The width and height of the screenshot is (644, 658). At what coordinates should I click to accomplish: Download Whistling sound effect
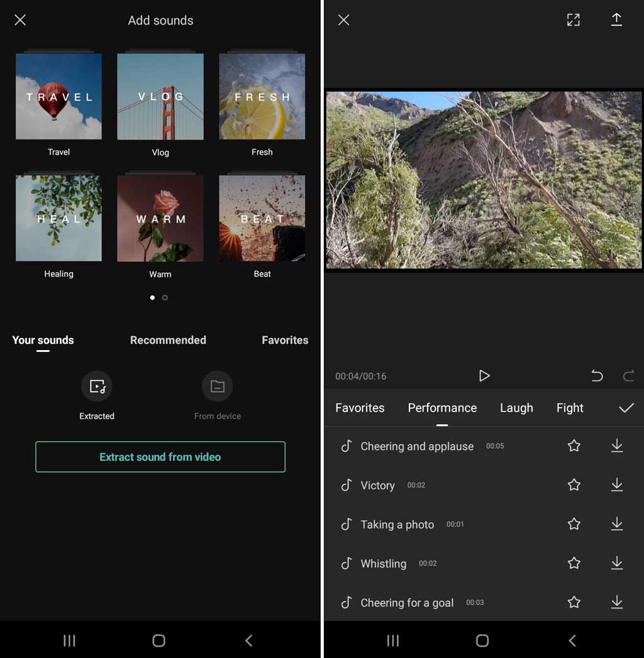pyautogui.click(x=617, y=562)
